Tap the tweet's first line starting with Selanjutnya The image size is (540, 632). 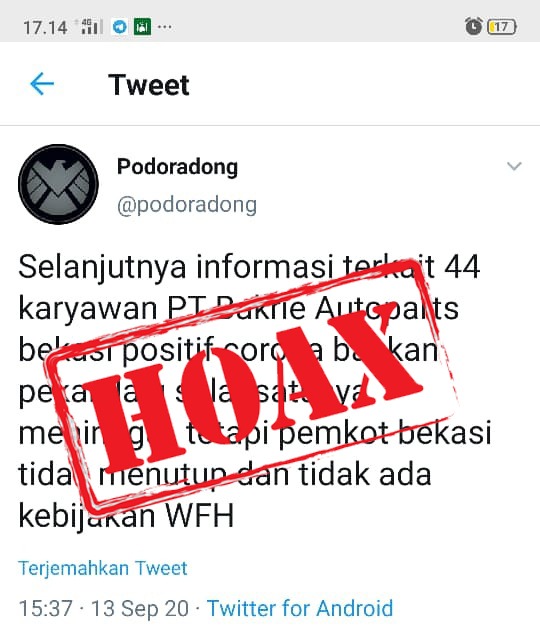pyautogui.click(x=249, y=266)
